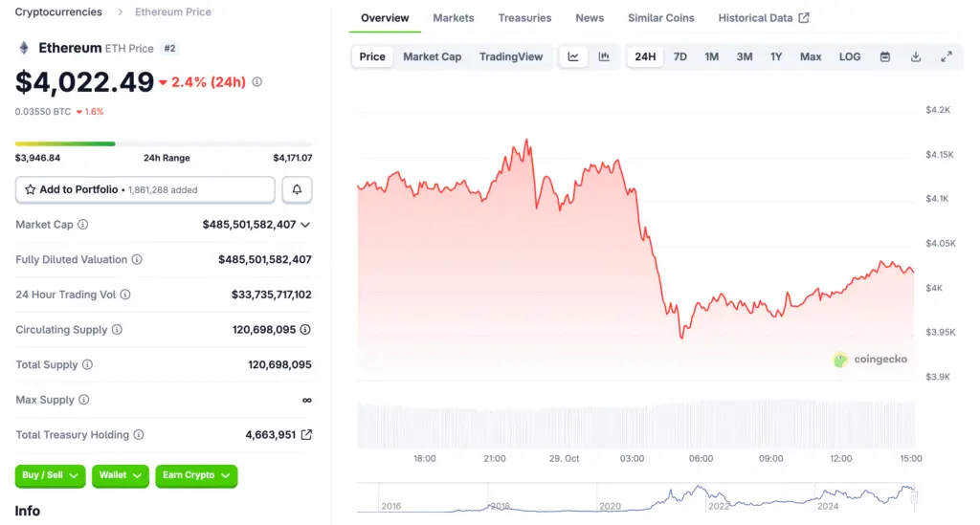Click Market Cap info icon
Screen dimensions: 980x525
point(82,225)
